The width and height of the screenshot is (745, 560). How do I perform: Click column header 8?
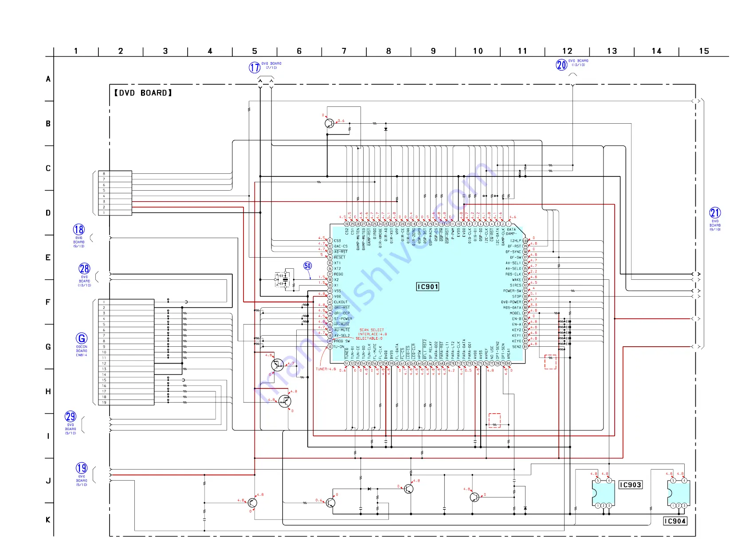tap(388, 51)
